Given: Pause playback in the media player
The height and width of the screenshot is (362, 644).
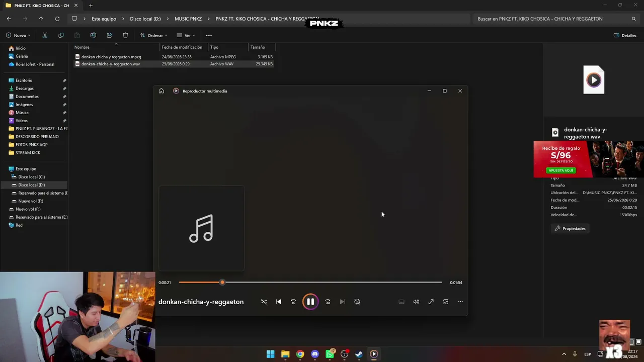Looking at the screenshot, I should [x=310, y=302].
